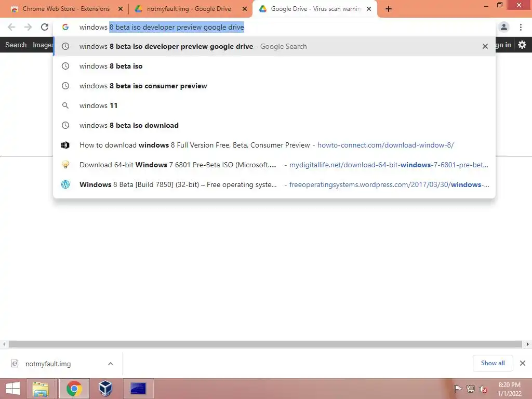Open the Action Center flag icon
The image size is (532, 399).
[x=458, y=389]
